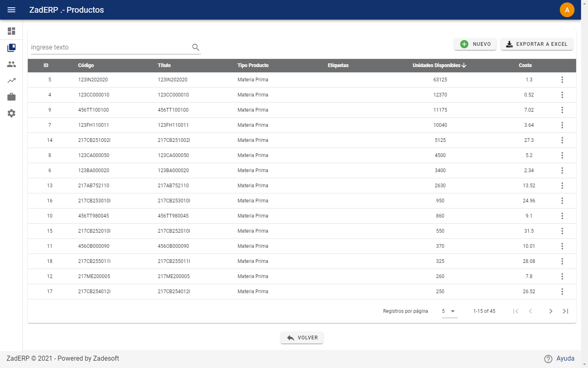Click the cost value 31.5
The width and height of the screenshot is (588, 368).
pyautogui.click(x=529, y=231)
